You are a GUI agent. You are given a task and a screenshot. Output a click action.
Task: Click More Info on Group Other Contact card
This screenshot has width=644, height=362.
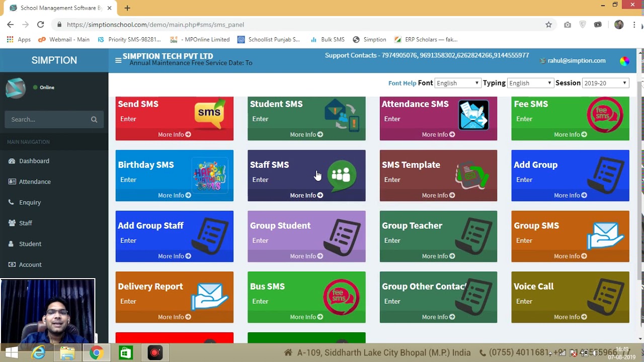coord(438,317)
